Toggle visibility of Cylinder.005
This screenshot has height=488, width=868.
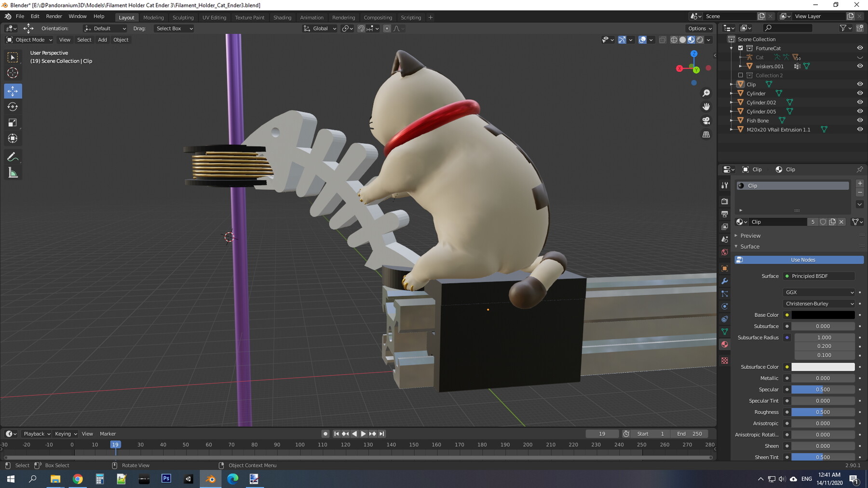click(x=860, y=111)
